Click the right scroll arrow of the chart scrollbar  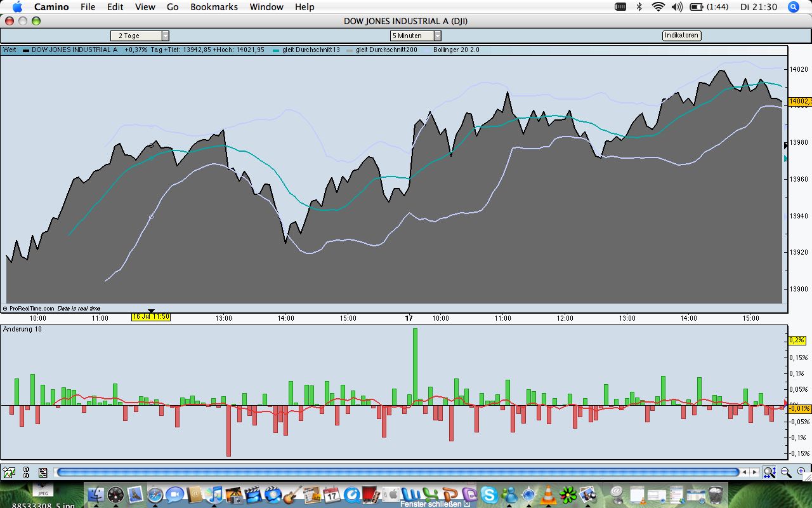pos(754,472)
